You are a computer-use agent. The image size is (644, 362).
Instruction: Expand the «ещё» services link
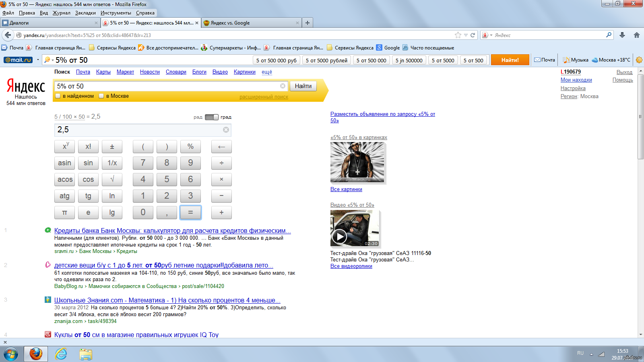pyautogui.click(x=267, y=72)
